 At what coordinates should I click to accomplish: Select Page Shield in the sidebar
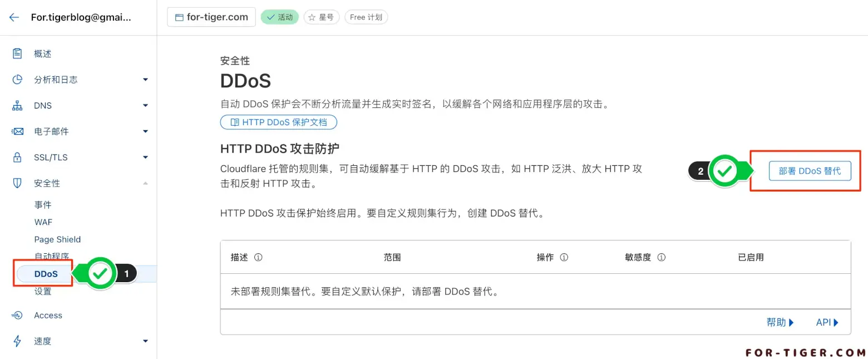click(57, 239)
